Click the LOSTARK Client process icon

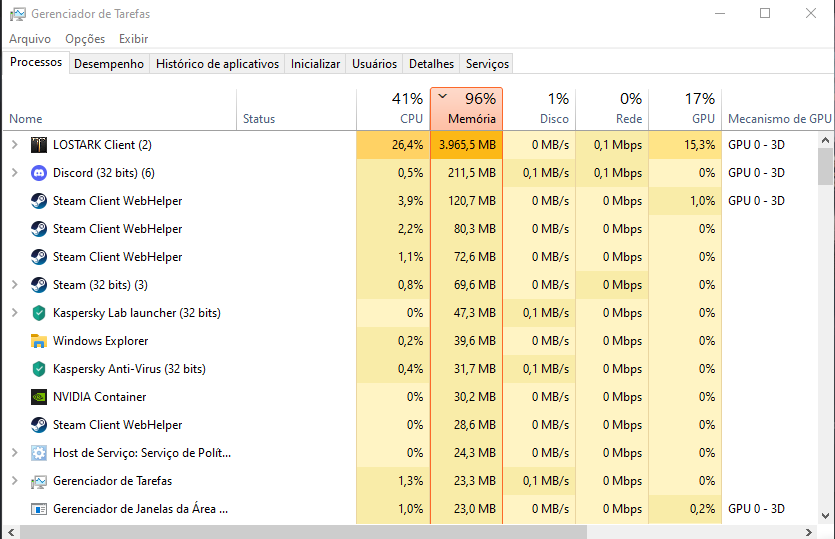(x=39, y=145)
